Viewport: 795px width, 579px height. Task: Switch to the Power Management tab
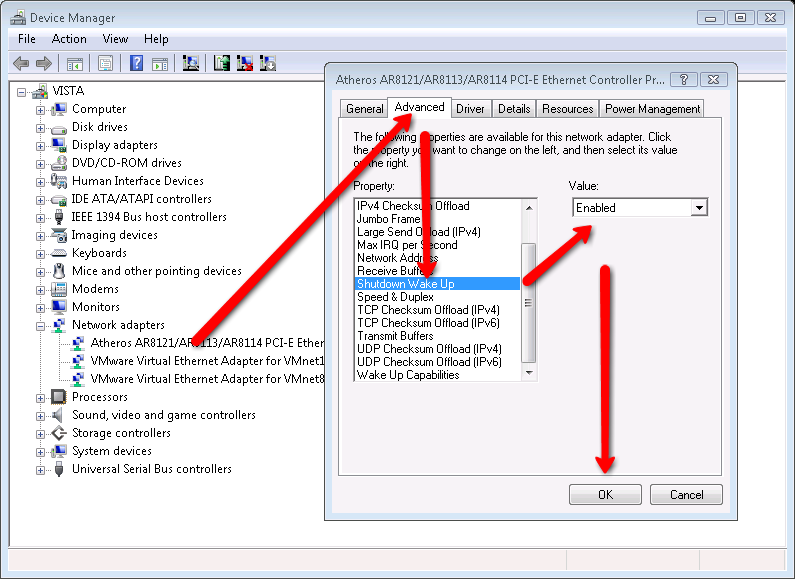(x=652, y=109)
